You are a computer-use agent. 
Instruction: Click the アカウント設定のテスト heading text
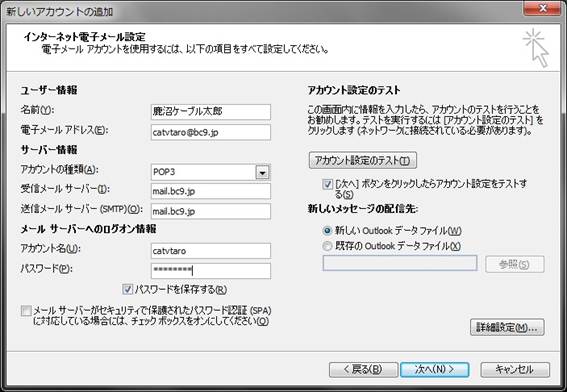(354, 90)
